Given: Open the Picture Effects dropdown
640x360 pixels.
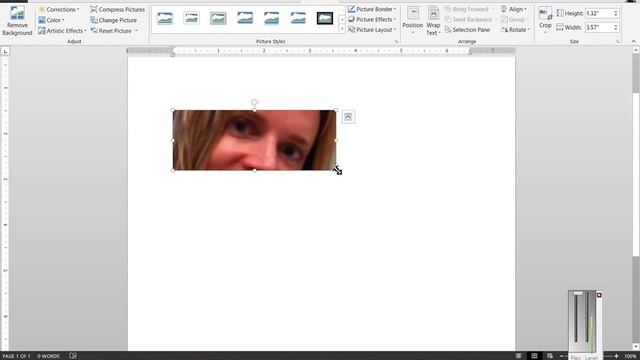Looking at the screenshot, I should point(372,19).
